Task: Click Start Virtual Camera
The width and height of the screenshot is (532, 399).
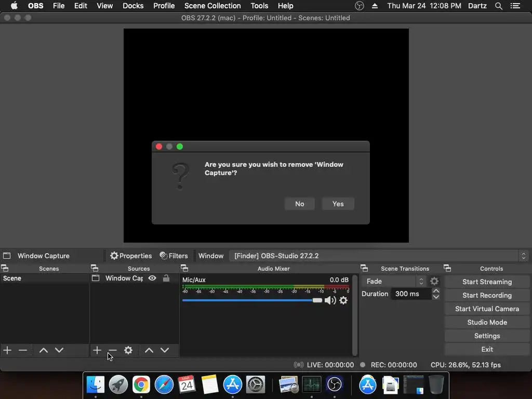Action: (x=487, y=309)
